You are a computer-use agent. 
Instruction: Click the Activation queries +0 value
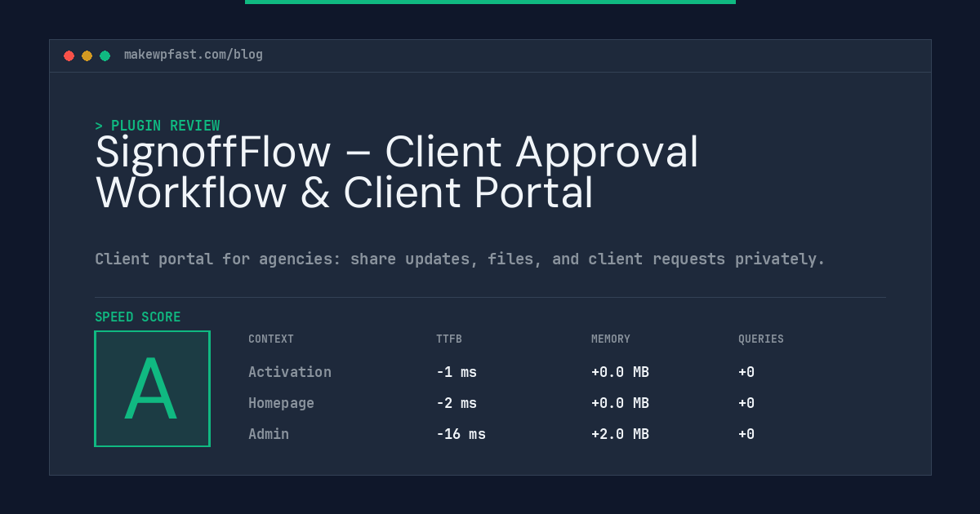tap(746, 372)
